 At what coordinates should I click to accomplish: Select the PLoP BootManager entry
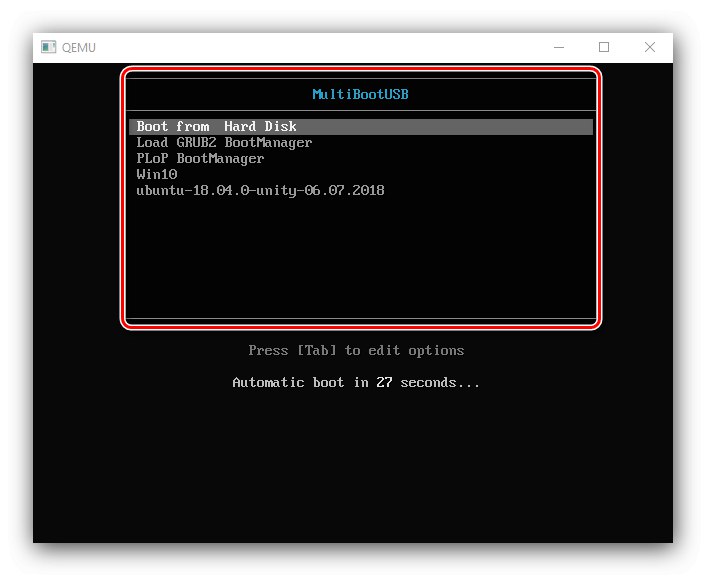click(x=200, y=159)
